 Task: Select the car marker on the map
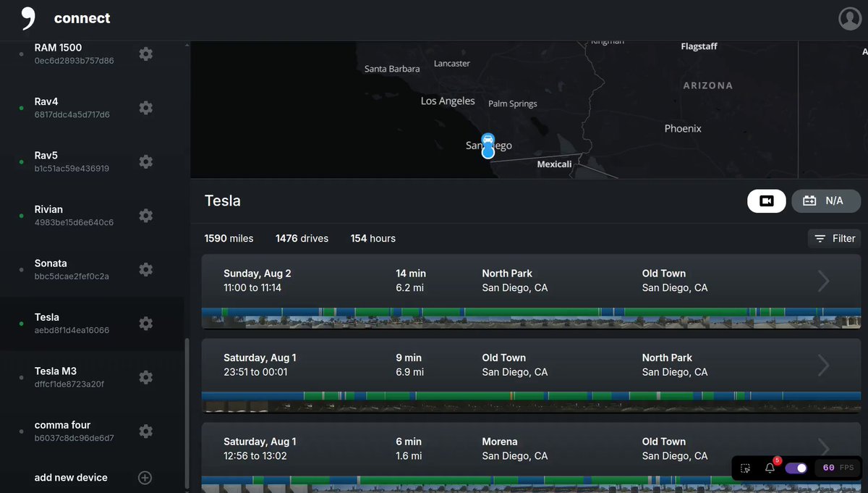pos(488,139)
